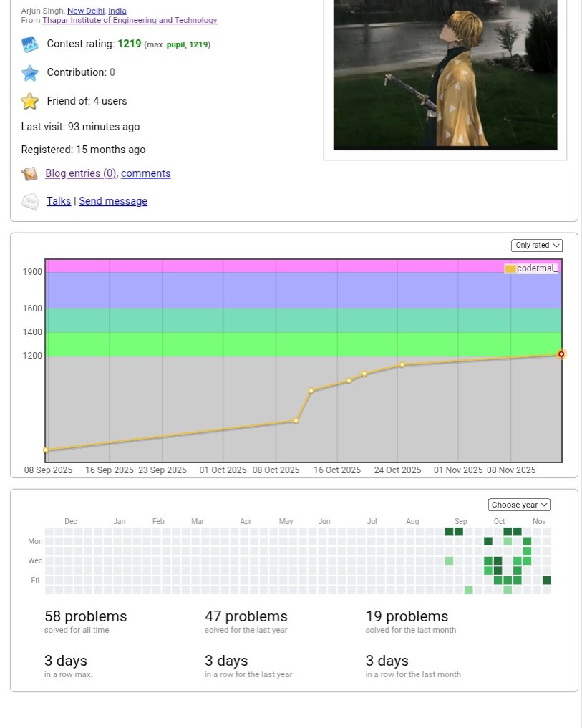Screen dimensions: 582x728
Task: Click Send message link
Action: click(x=113, y=201)
